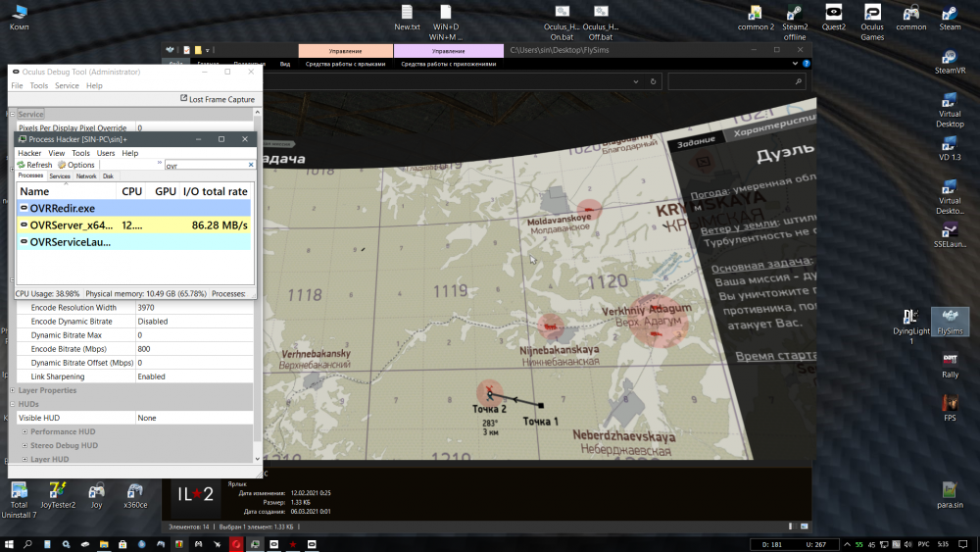Open Средства работы с приложениями ribbon tab
Image resolution: width=980 pixels, height=552 pixels.
(448, 64)
